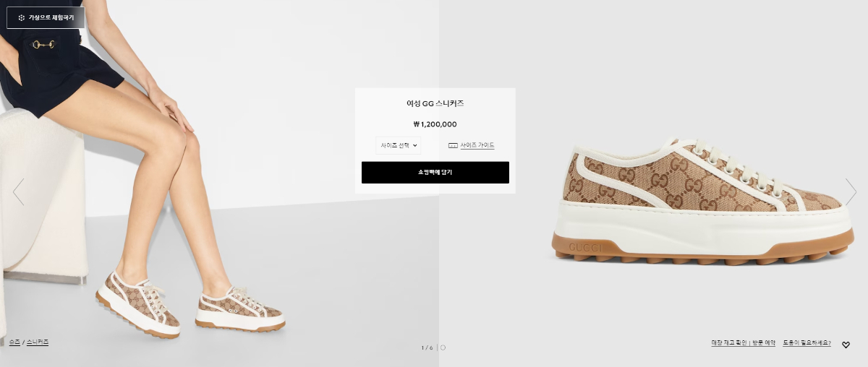Open the 사이즈 선택 size dropdown
The image size is (868, 367).
point(398,145)
